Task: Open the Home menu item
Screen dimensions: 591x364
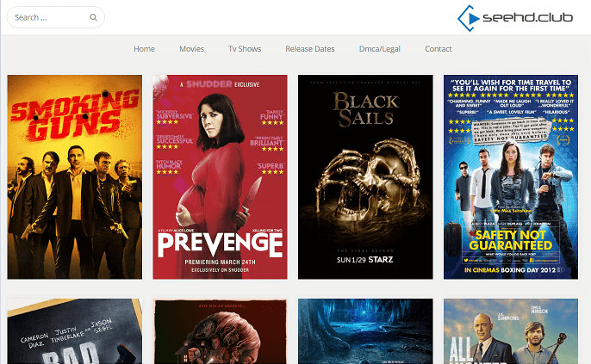Action: coord(145,49)
